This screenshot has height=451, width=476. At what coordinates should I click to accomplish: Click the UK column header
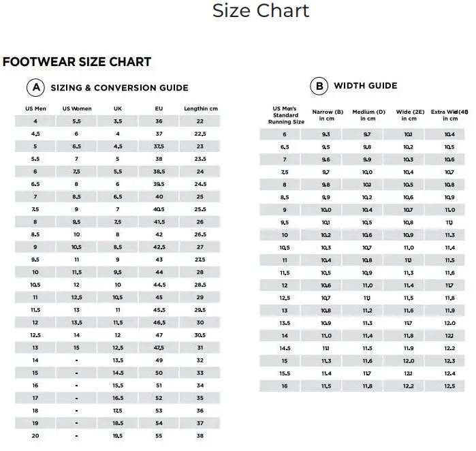click(x=118, y=108)
